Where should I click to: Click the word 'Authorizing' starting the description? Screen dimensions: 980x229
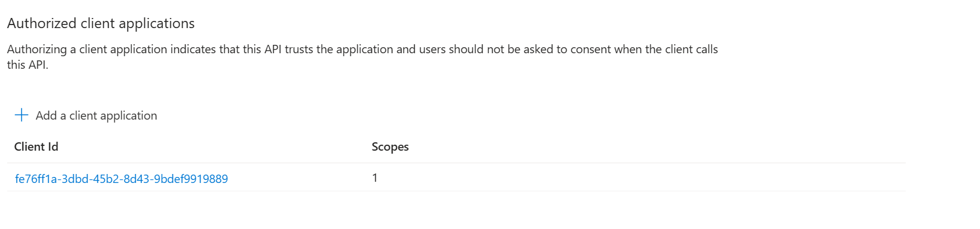tap(37, 50)
